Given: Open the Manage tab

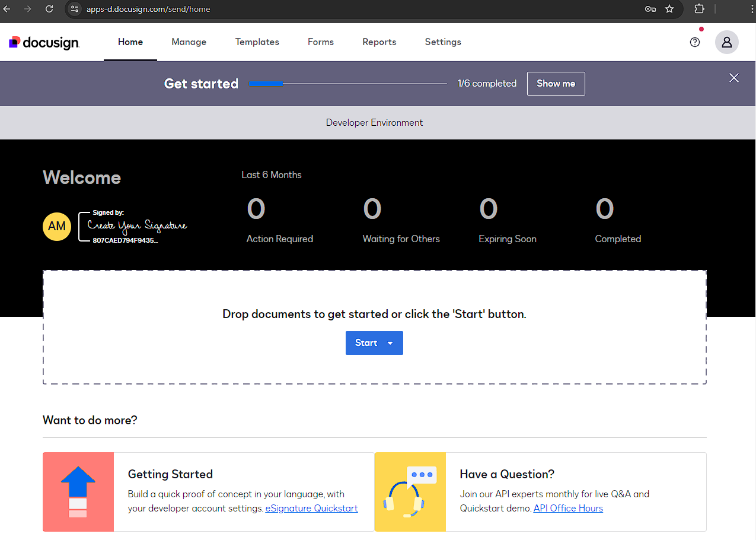Looking at the screenshot, I should click(189, 42).
